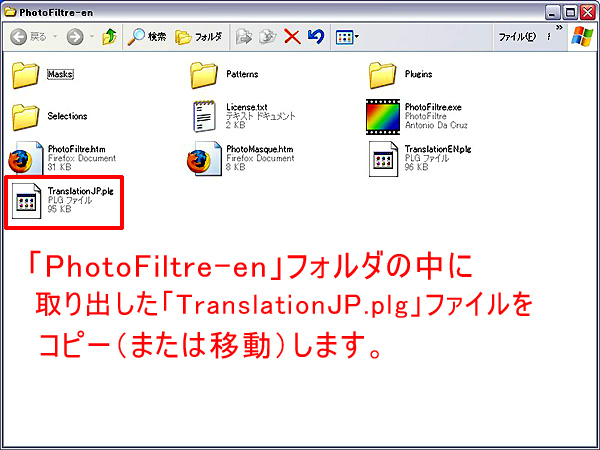This screenshot has width=600, height=450.
Task: Expand the menu bar overflow chevron
Action: click(559, 28)
